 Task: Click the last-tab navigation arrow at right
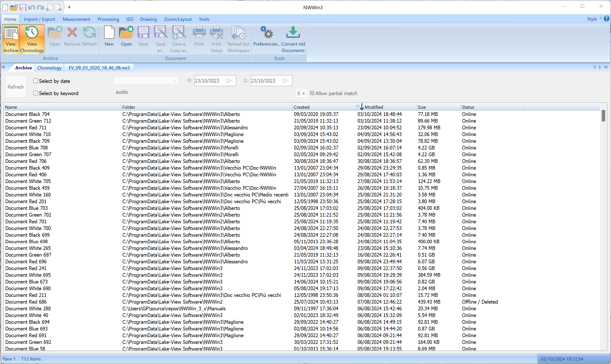606,67
